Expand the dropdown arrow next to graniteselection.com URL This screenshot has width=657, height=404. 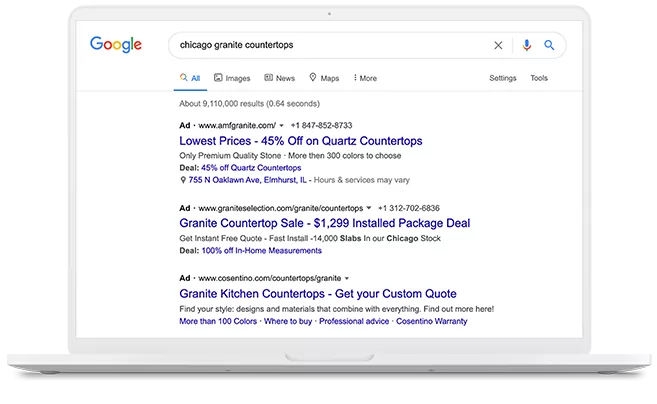(369, 208)
